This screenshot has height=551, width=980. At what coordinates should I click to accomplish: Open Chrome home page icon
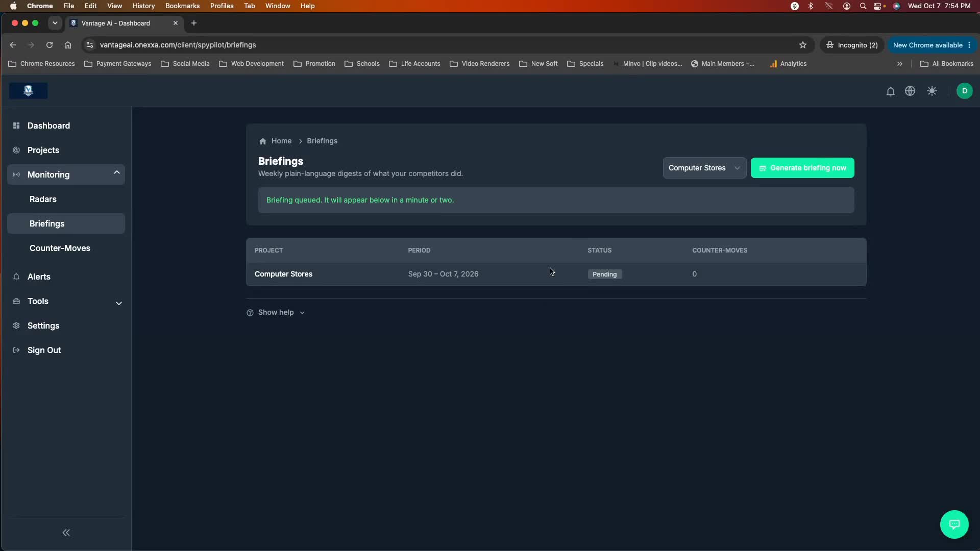68,45
